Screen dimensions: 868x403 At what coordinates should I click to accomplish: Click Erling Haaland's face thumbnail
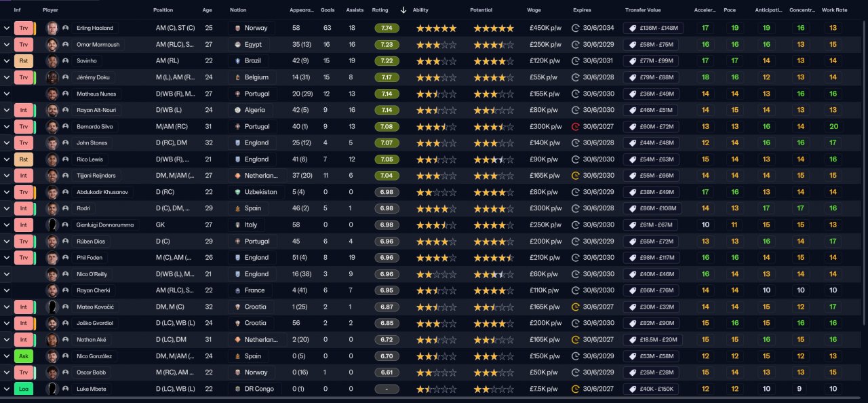coord(52,28)
